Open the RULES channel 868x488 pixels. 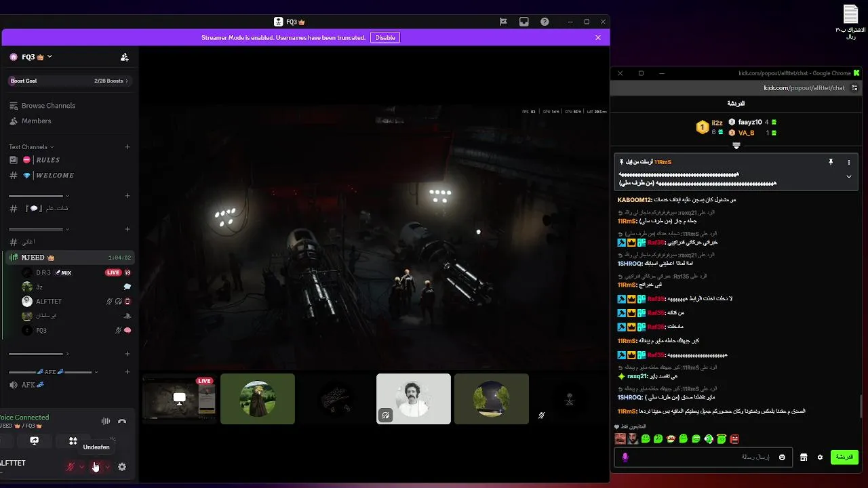coord(69,160)
